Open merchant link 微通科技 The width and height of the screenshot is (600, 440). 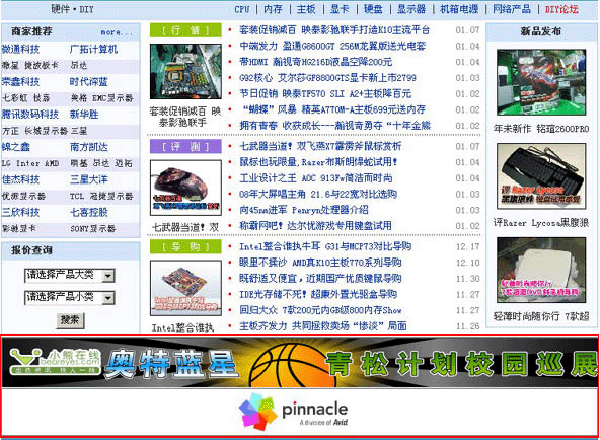[21, 49]
